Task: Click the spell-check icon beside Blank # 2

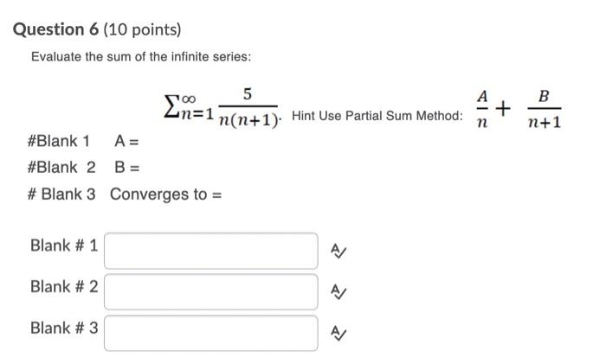Action: 338,292
